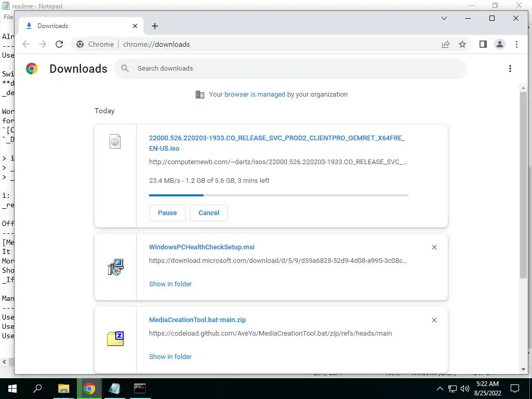Open a new tab with the plus button
Screen dimensions: 532x399
(x=155, y=26)
